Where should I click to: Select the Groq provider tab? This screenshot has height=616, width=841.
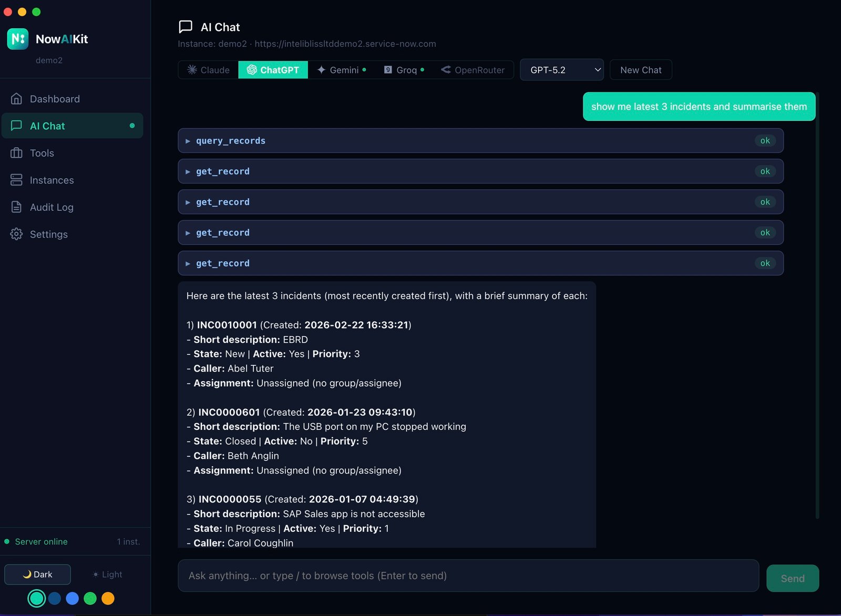(404, 69)
